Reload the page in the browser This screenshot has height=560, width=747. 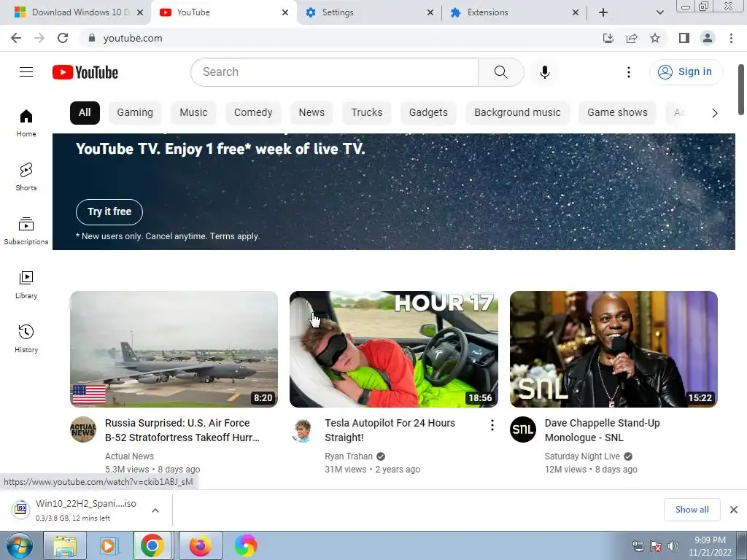[63, 38]
